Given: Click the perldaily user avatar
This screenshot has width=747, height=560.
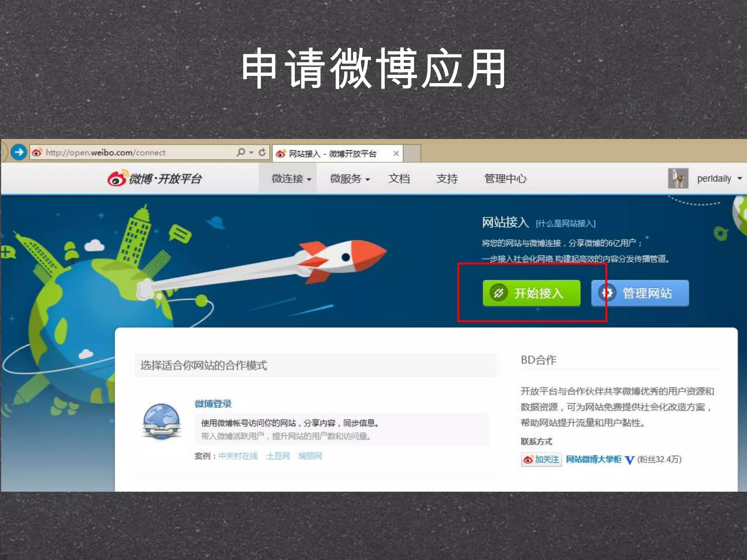Looking at the screenshot, I should coord(678,178).
